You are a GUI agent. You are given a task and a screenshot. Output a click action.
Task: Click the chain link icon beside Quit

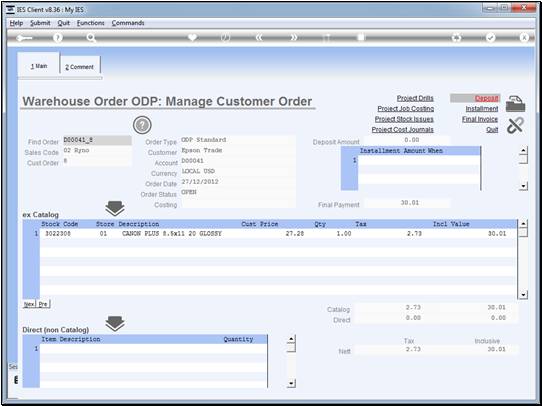coord(515,125)
